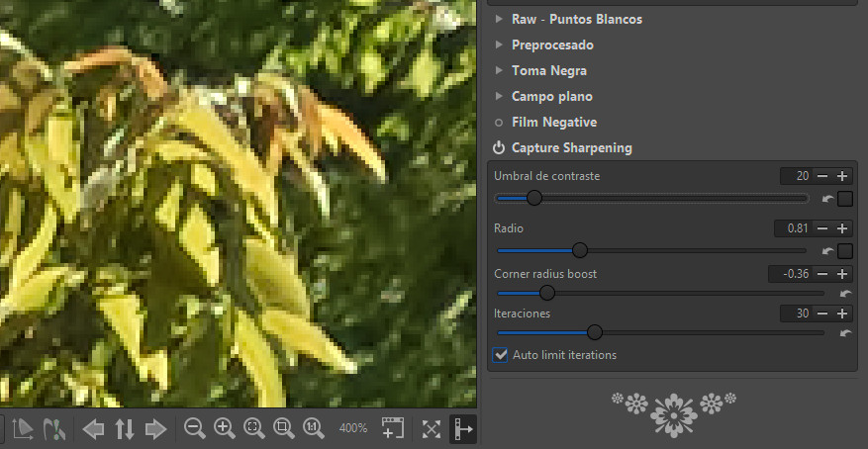Click the Umbral de contraste value field 20

(797, 176)
